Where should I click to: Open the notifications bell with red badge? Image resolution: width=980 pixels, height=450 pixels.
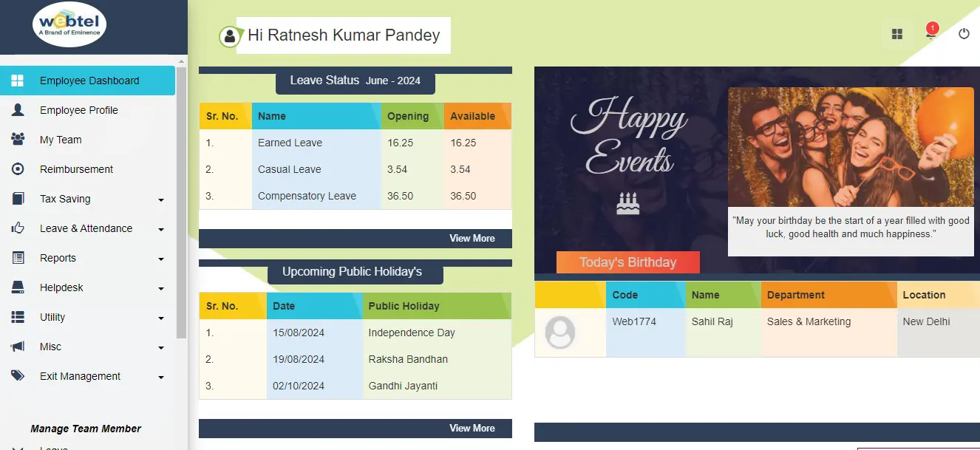pyautogui.click(x=931, y=33)
